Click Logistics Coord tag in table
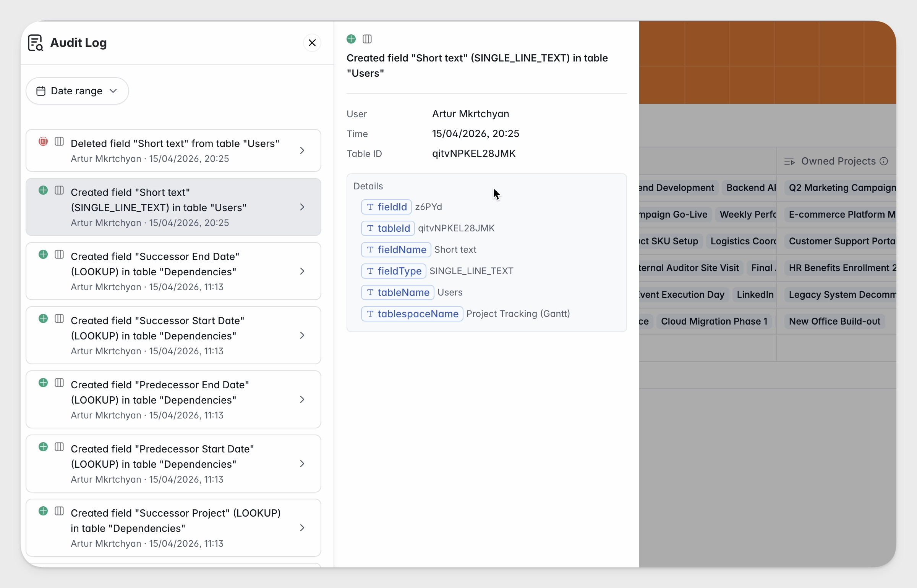 741,241
